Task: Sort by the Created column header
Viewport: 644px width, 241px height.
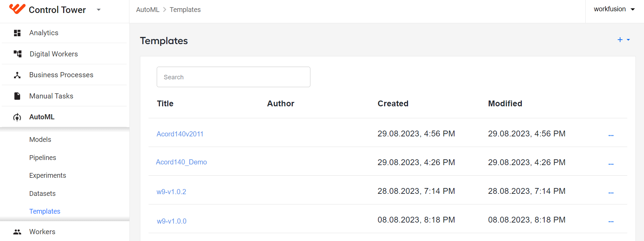Action: (393, 104)
